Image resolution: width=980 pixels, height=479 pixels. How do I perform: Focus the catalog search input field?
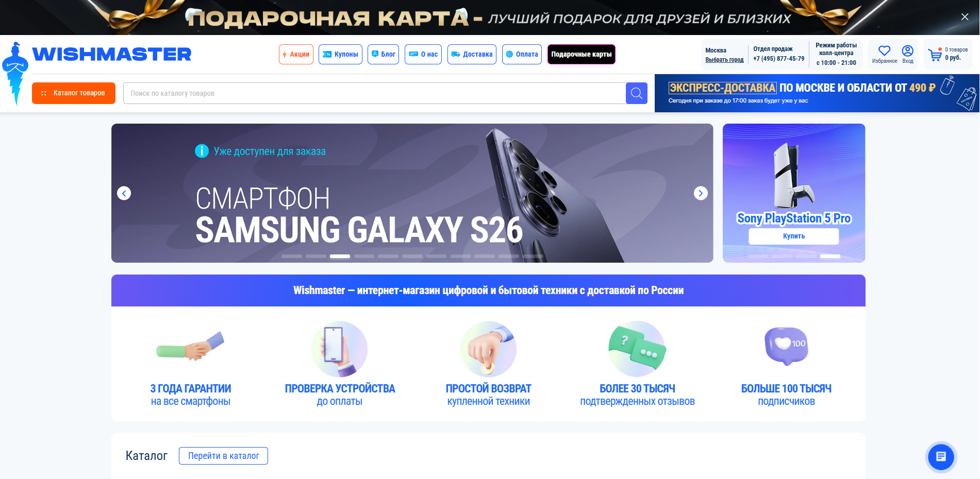tap(375, 93)
